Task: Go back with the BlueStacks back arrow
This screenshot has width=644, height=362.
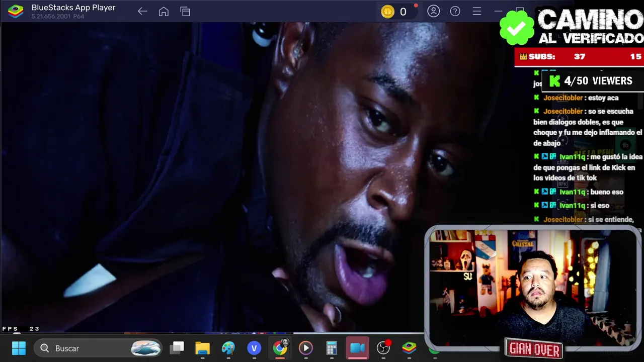Action: 142,11
